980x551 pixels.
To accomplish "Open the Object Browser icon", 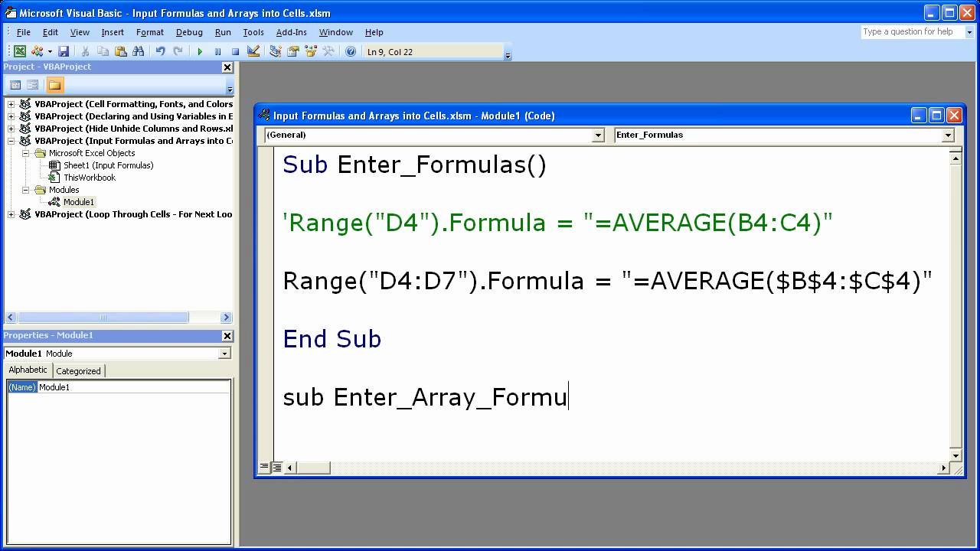I will click(x=311, y=51).
